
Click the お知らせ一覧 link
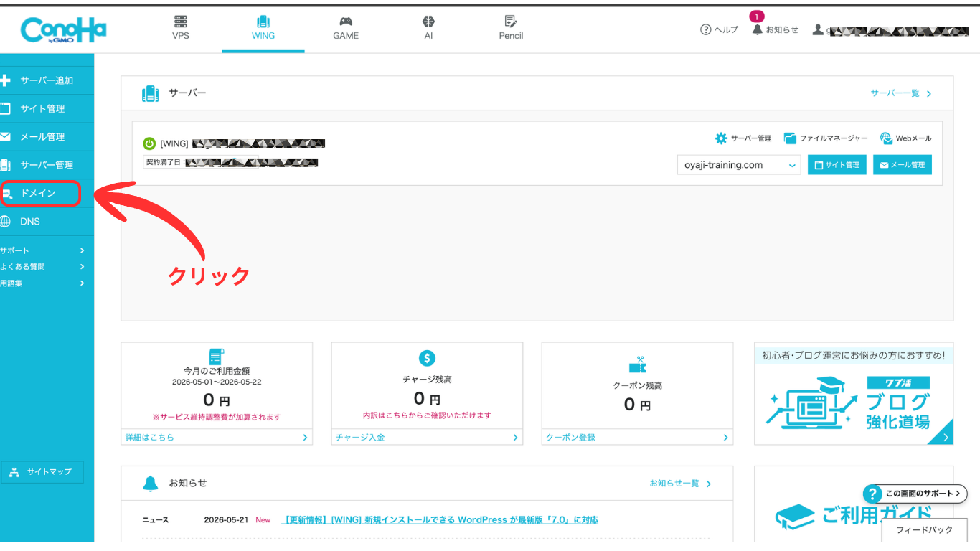(x=681, y=484)
